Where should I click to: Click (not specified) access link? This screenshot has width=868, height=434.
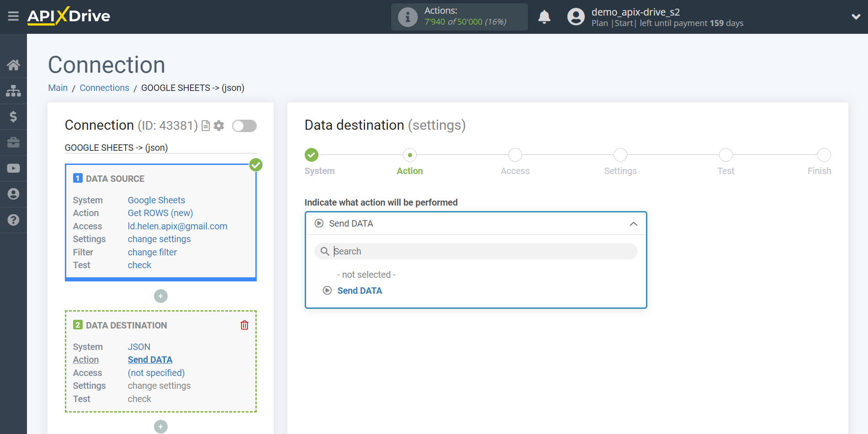click(156, 373)
